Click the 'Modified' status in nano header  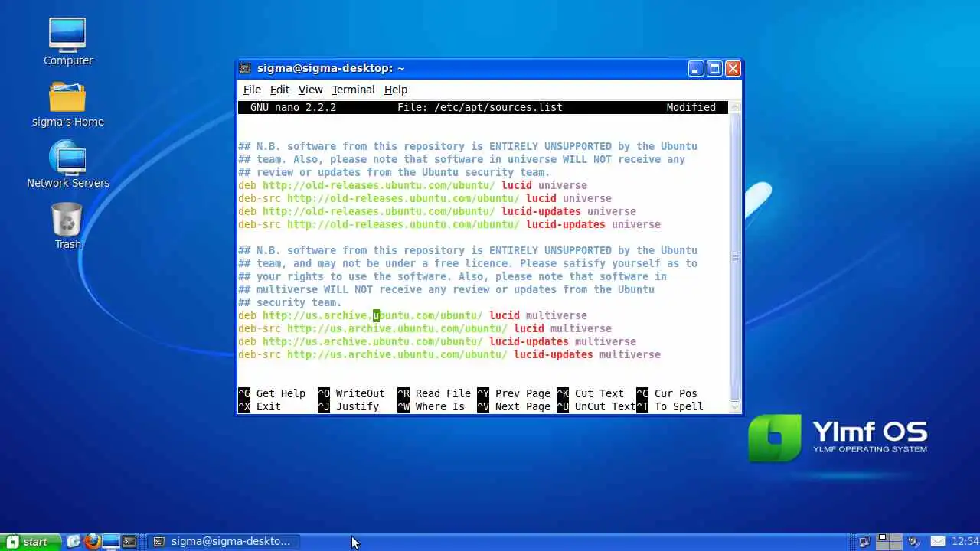click(691, 107)
